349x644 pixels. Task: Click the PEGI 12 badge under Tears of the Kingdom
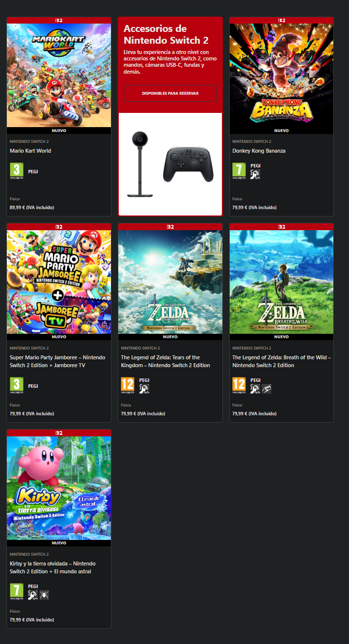pos(128,386)
